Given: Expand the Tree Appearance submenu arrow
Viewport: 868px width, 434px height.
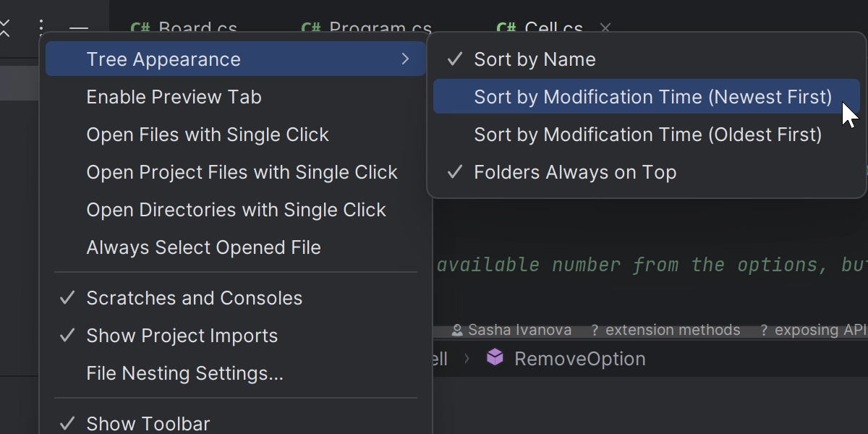Looking at the screenshot, I should [405, 59].
